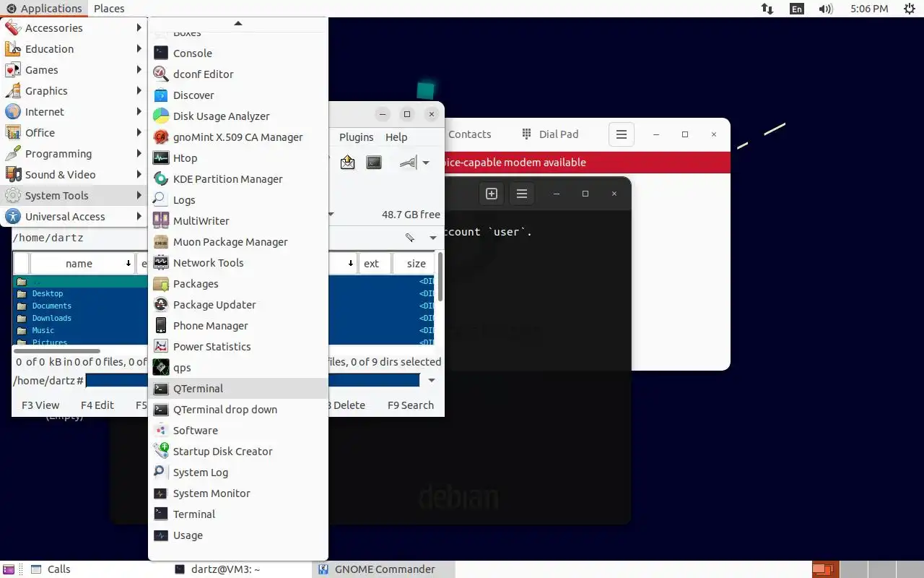Click the new tab icon in terminal
The image size is (924, 578).
492,194
